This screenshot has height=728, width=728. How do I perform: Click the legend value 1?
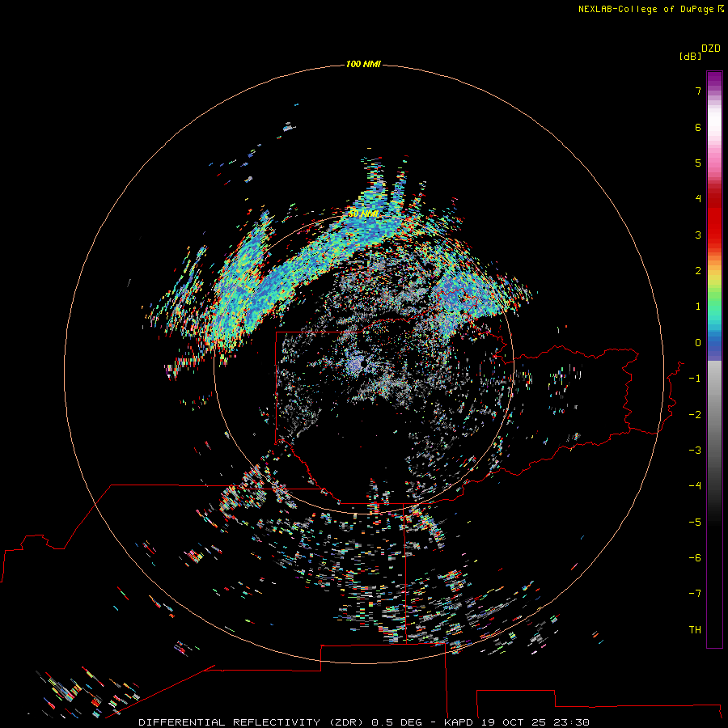pos(698,307)
